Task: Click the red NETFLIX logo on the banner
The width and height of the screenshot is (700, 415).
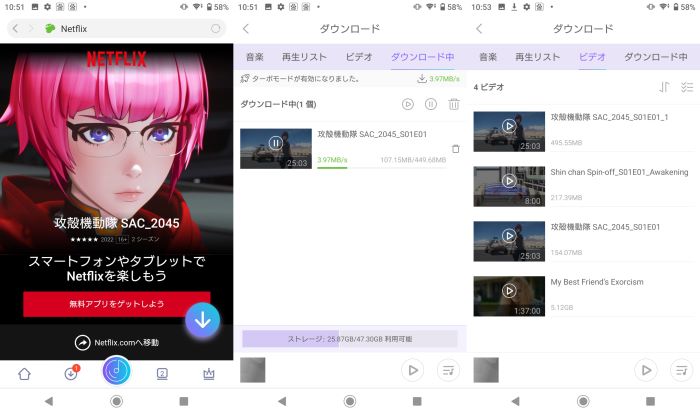Action: click(x=117, y=59)
